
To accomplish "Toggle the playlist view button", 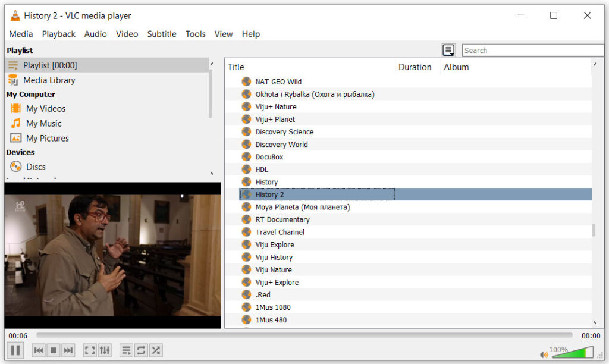I will [x=126, y=350].
